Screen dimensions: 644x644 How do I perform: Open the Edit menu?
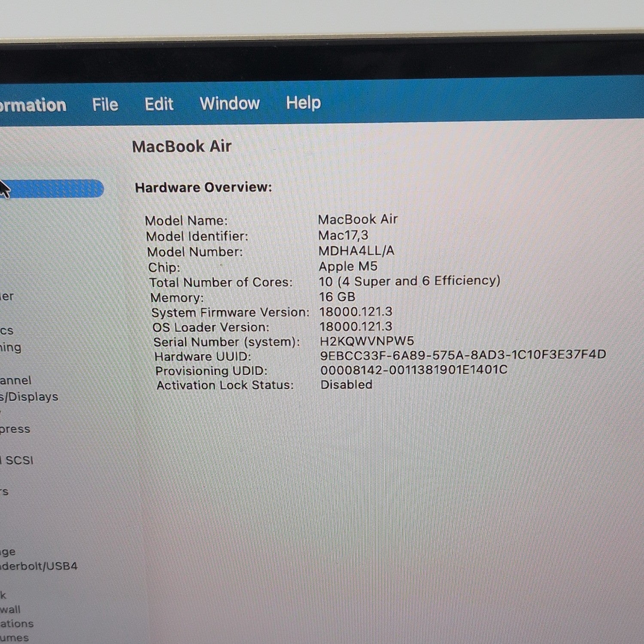point(159,104)
